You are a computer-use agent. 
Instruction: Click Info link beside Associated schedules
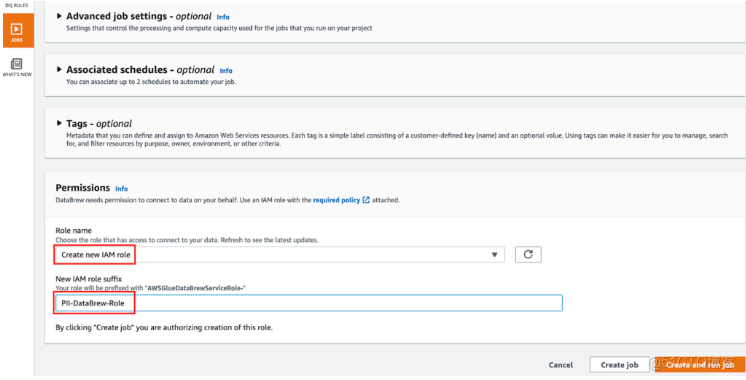click(x=226, y=71)
